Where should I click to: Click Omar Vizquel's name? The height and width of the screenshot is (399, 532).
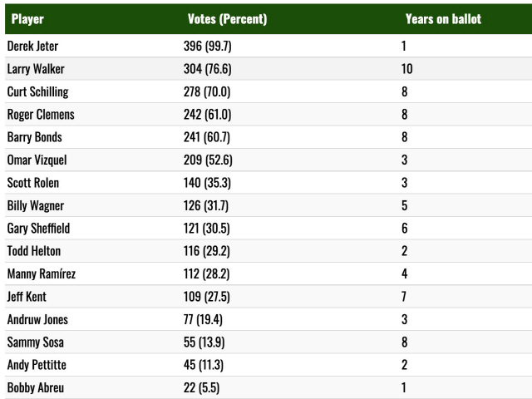pos(36,160)
